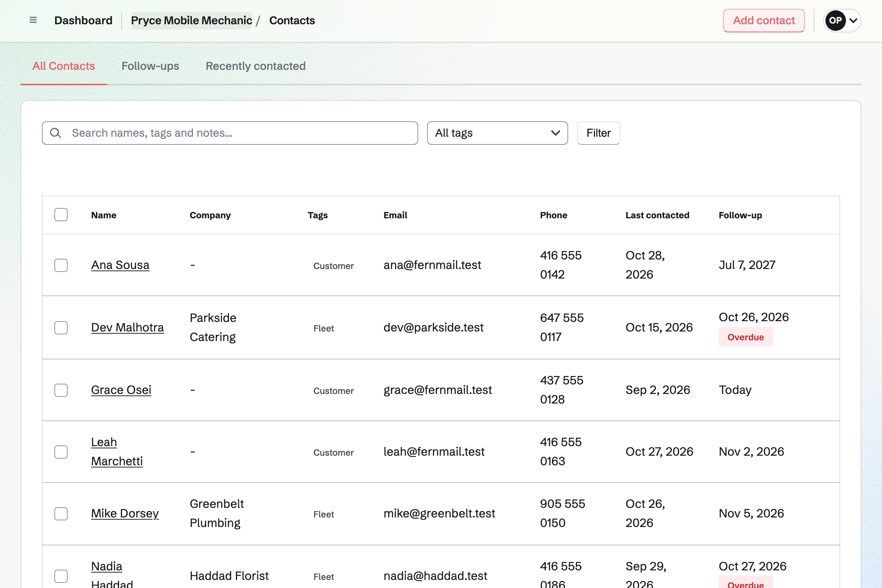
Task: Click the Add contact button
Action: coord(764,20)
